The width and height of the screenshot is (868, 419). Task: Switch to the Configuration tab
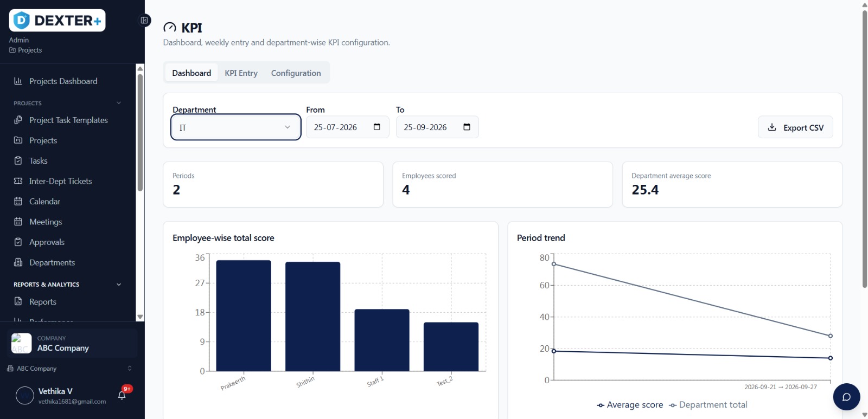pos(296,73)
